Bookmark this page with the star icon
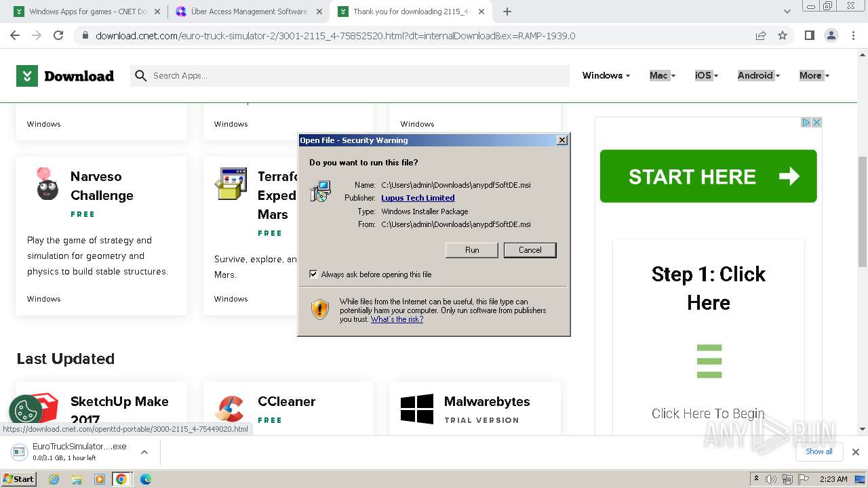The image size is (868, 488). tap(783, 35)
